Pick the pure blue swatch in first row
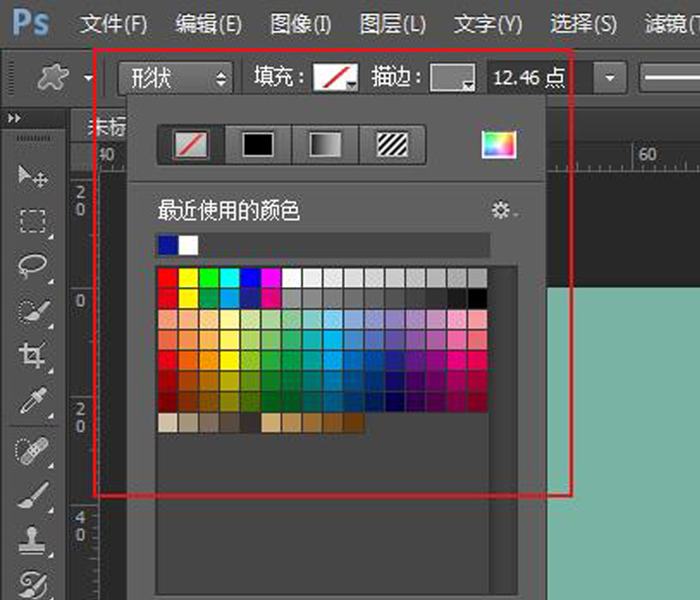Screen dimensions: 700x600 point(250,278)
